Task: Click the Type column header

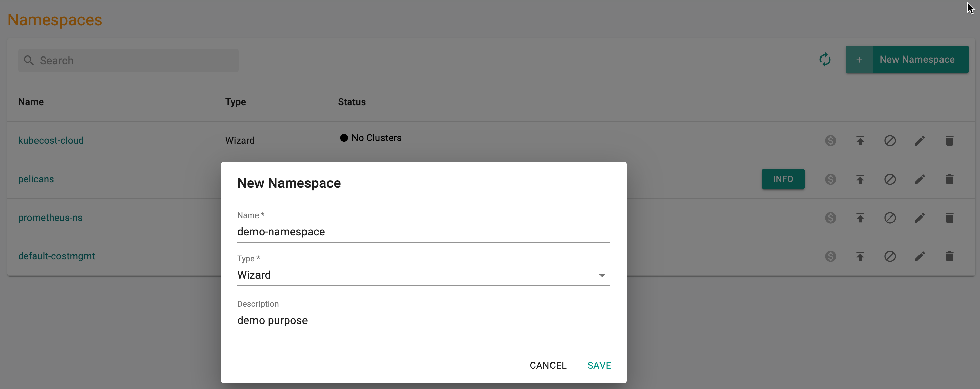Action: coord(236,102)
